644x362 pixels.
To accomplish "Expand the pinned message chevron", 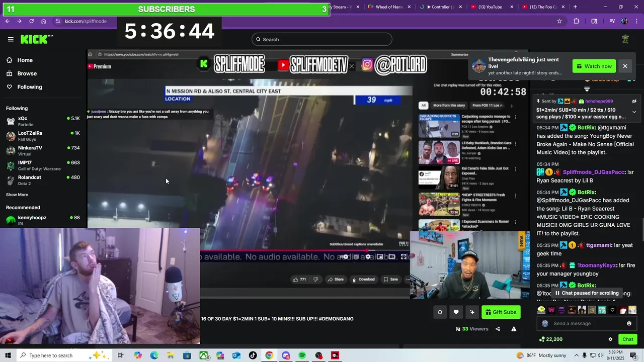I will (x=634, y=112).
